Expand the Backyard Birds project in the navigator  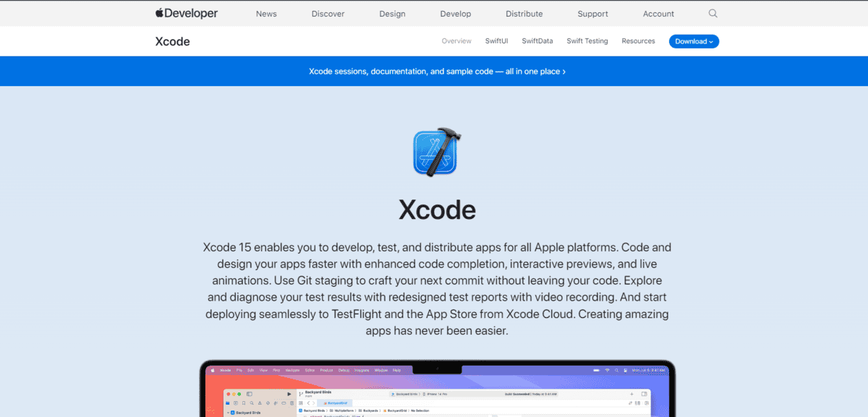pyautogui.click(x=228, y=410)
